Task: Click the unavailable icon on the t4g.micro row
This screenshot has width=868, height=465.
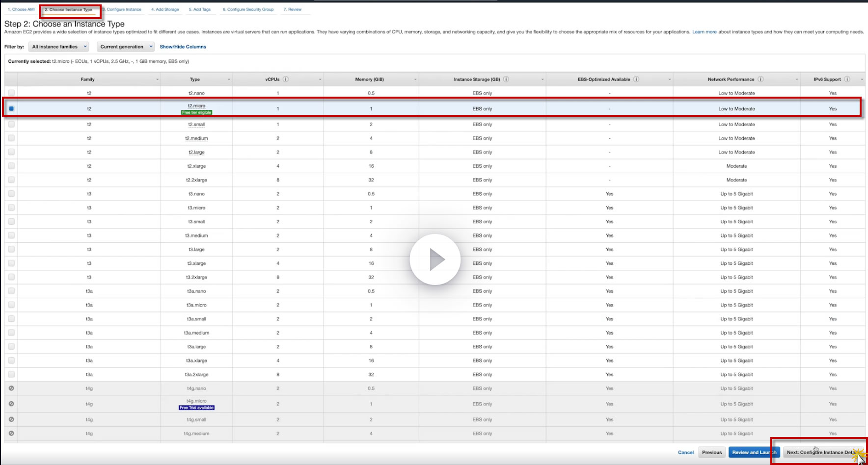Action: tap(11, 404)
